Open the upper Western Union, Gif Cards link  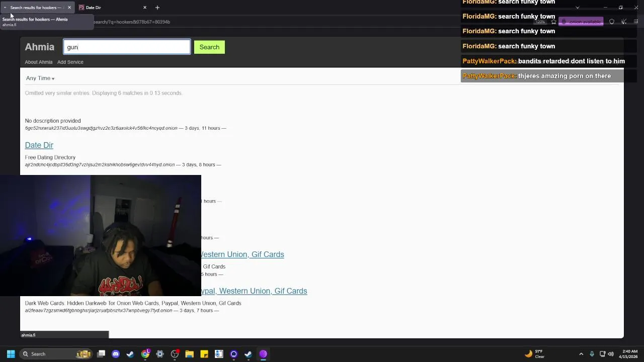coord(243,254)
